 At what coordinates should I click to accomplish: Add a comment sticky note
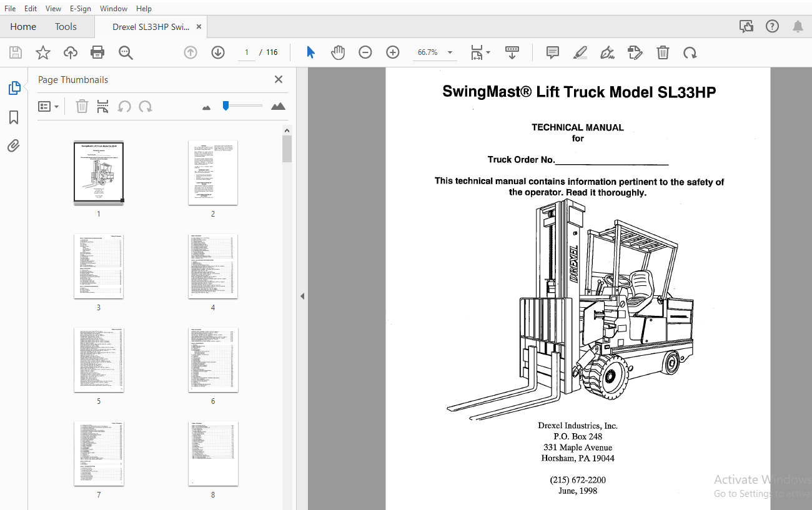point(553,52)
